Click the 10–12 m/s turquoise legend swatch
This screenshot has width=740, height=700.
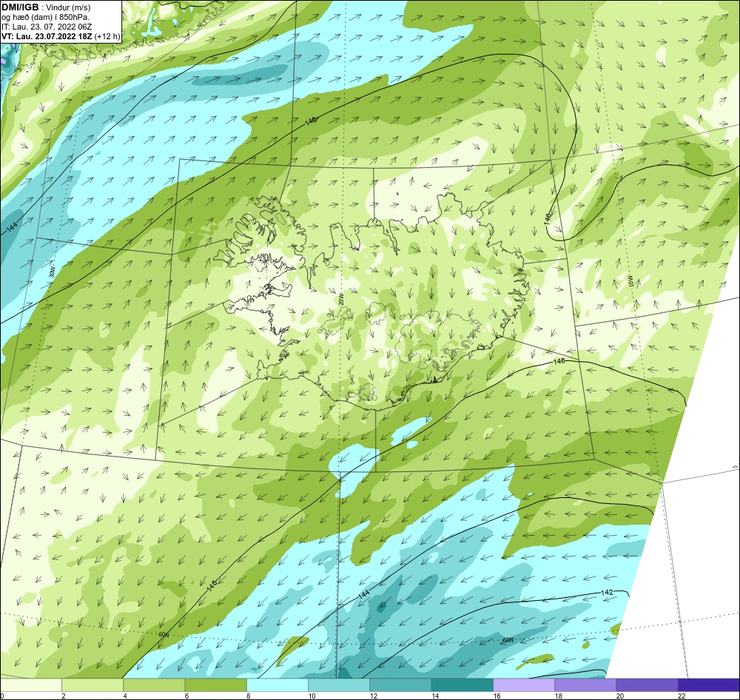[339, 684]
